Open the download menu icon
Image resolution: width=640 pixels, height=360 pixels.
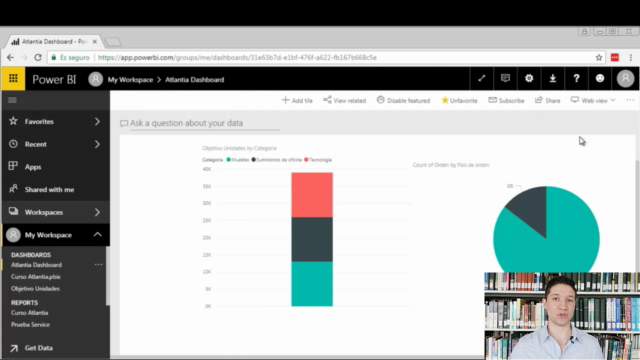point(553,78)
